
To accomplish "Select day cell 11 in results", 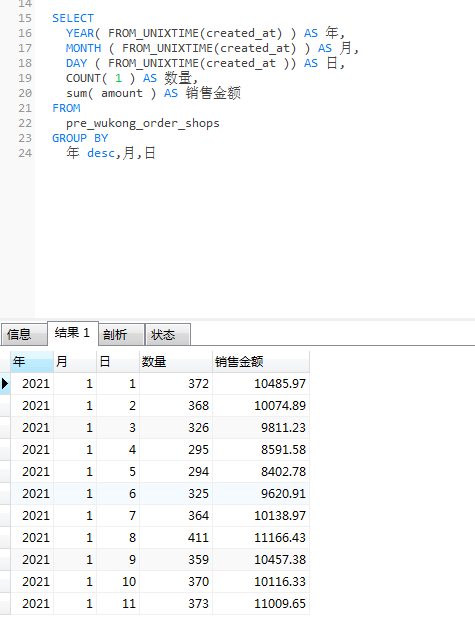I will click(x=118, y=604).
